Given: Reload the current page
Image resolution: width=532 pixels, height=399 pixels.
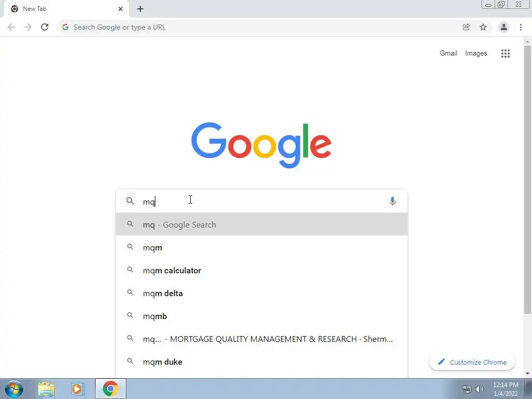Looking at the screenshot, I should click(45, 27).
